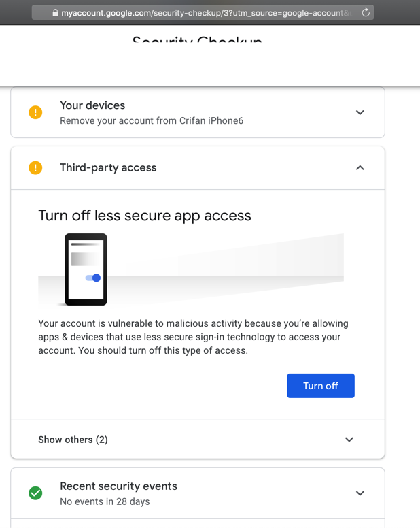Click the myaccount.google.com URL field
Image resolution: width=420 pixels, height=528 pixels.
pos(204,13)
